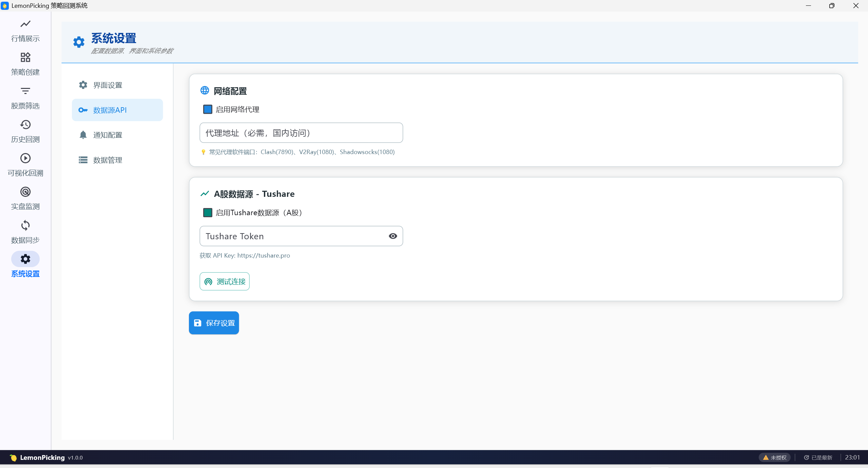
Task: Focus the Tushare Token input field
Action: click(292, 236)
